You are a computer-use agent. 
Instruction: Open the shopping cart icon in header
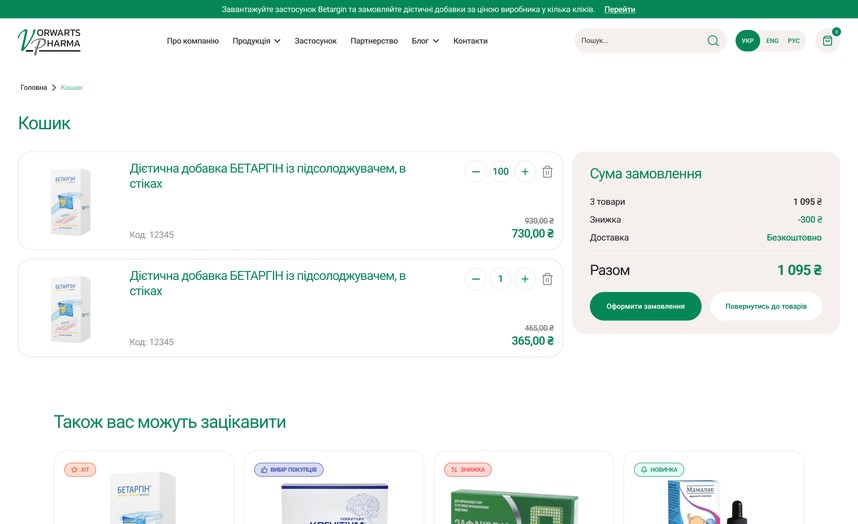827,40
